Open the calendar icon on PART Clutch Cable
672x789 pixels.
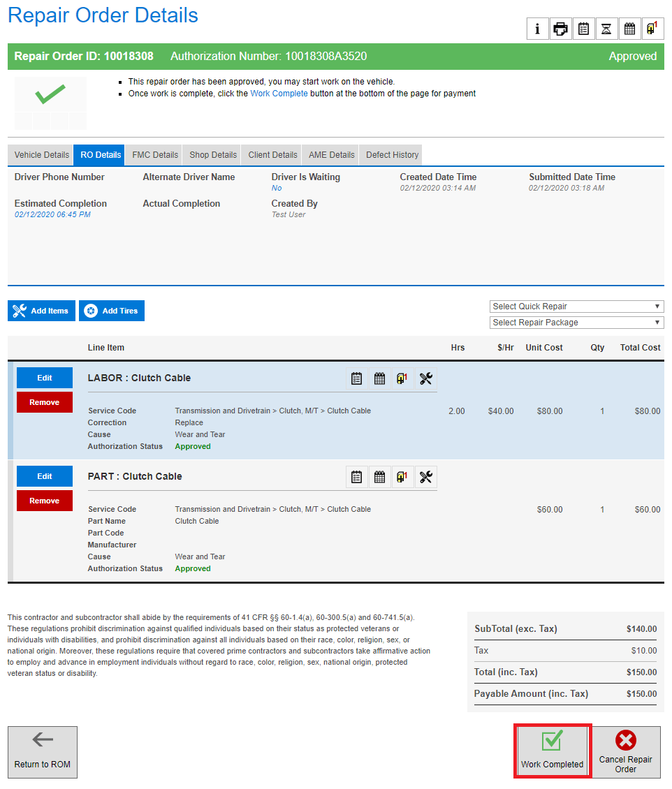click(379, 477)
